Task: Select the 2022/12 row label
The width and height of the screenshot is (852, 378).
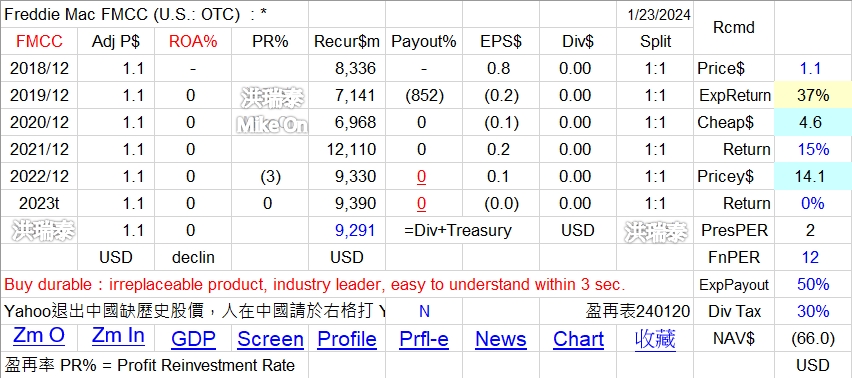Action: tap(39, 177)
